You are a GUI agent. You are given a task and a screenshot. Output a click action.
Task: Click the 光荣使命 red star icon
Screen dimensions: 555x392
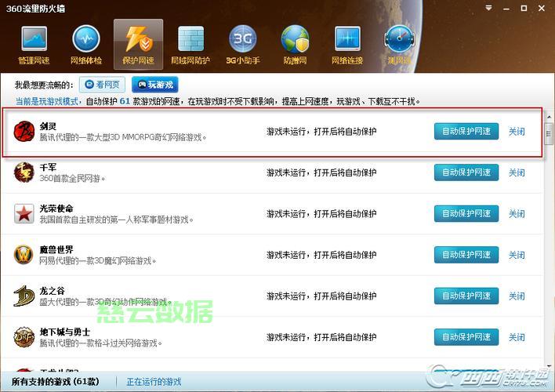tap(24, 213)
